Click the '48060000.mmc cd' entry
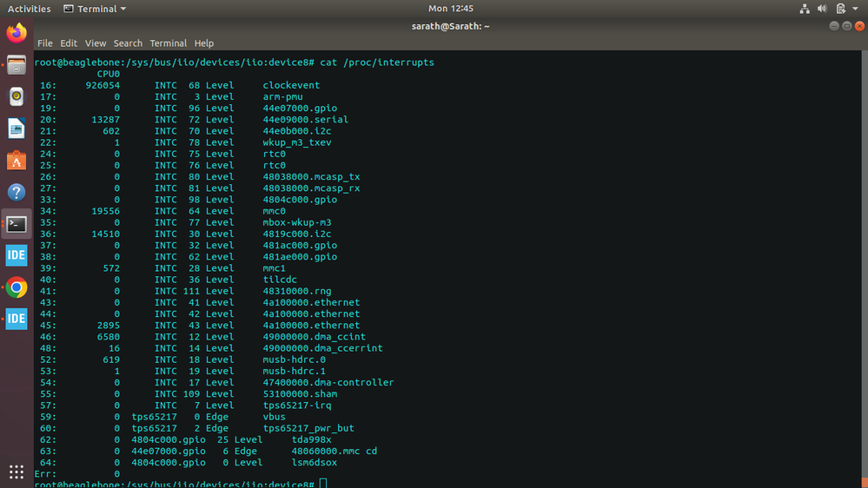This screenshot has height=488, width=868. [335, 451]
